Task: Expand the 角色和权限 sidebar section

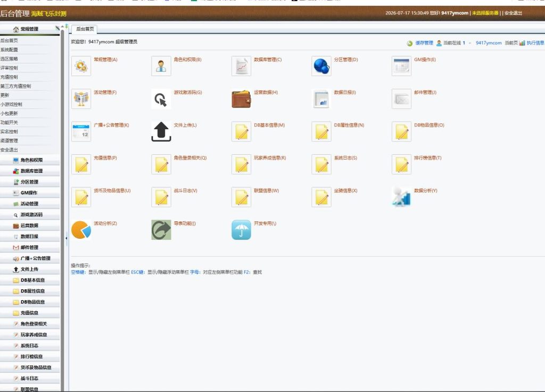Action: [x=30, y=160]
